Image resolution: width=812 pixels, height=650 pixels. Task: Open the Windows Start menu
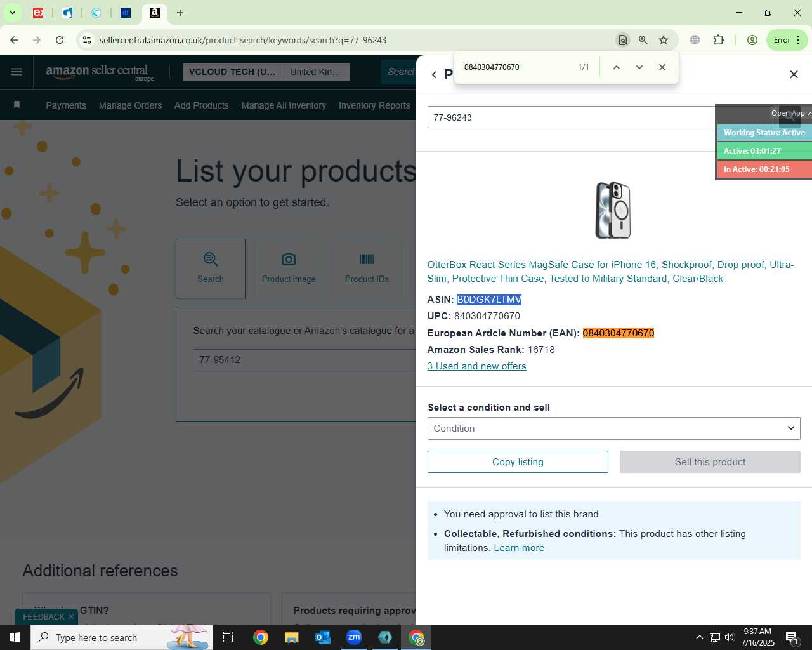pos(15,637)
